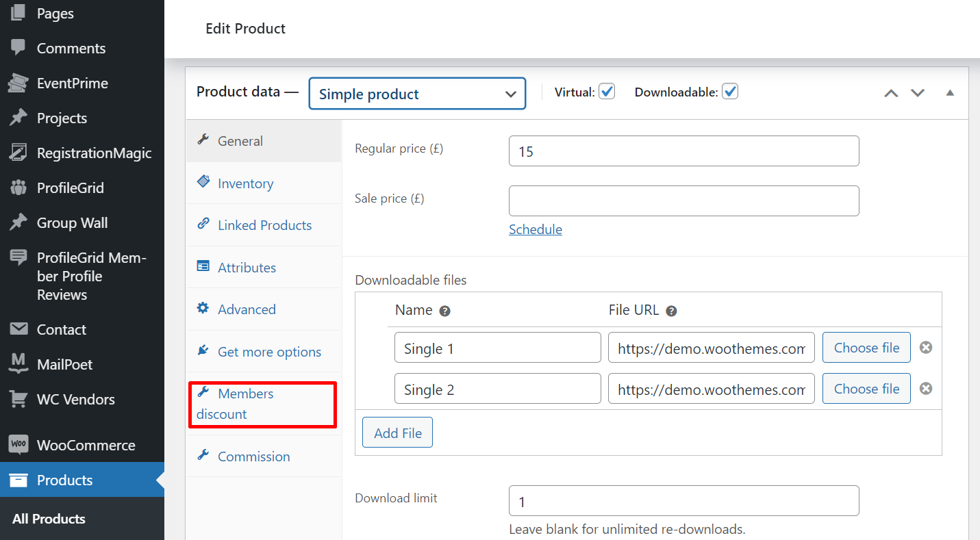Open WC Vendors cart icon
980x540 pixels.
point(18,399)
